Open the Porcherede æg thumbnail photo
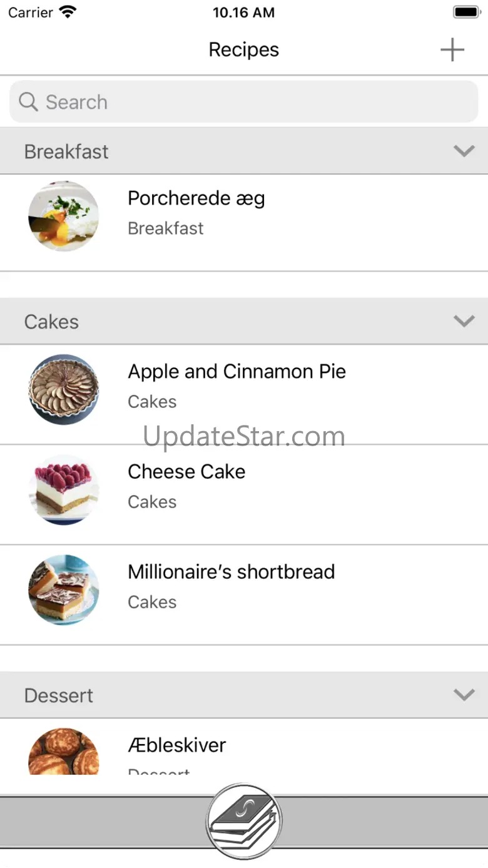 point(64,216)
